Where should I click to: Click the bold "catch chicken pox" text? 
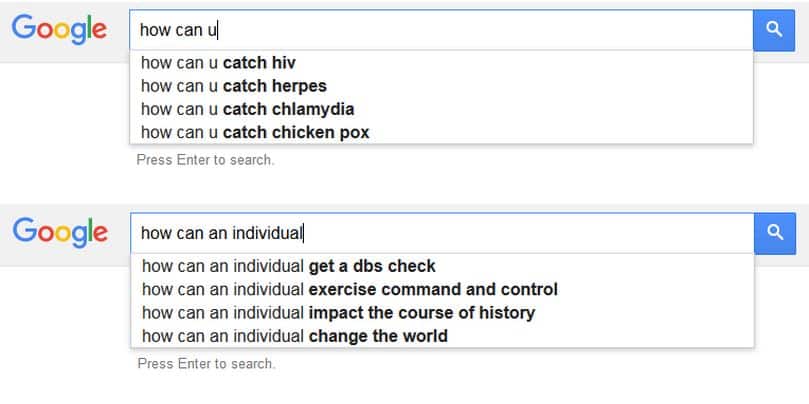point(296,132)
